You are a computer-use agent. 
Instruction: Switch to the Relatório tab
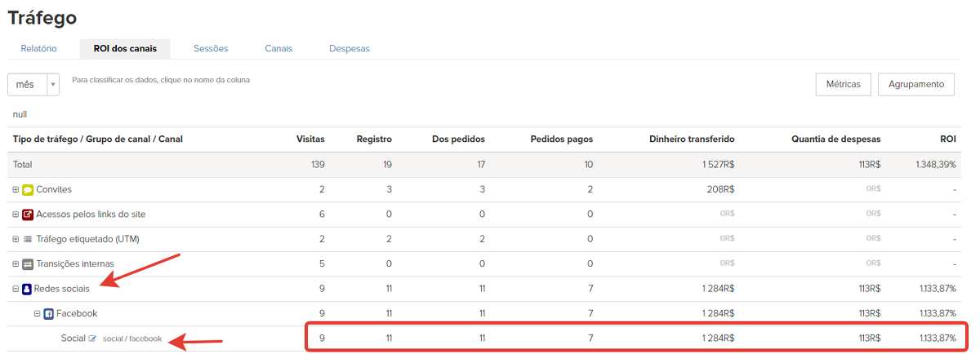[38, 49]
